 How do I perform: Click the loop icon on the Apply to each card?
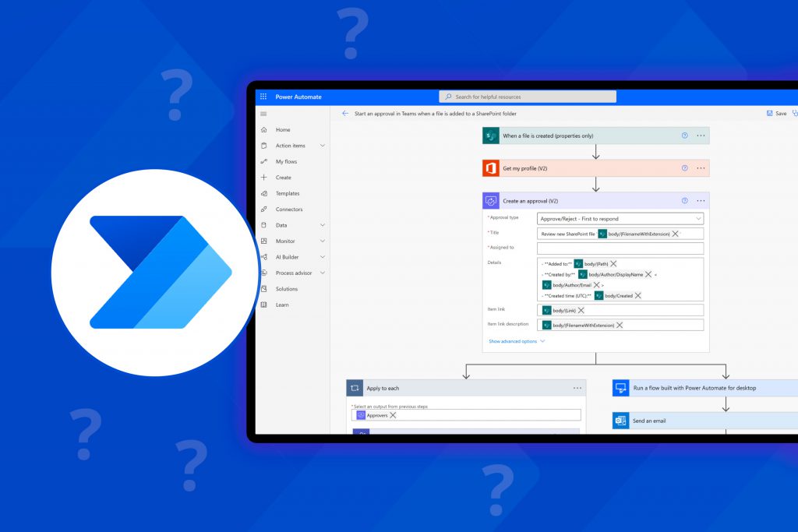[x=355, y=387]
